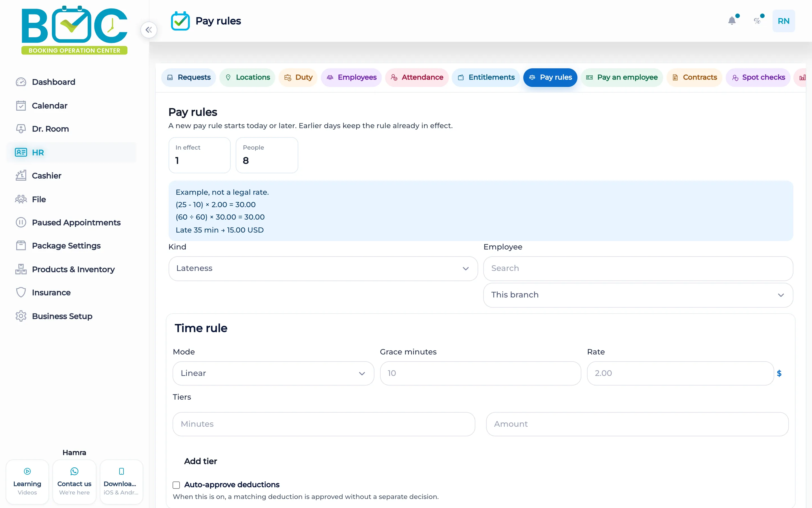Expand the This branch dropdown
The height and width of the screenshot is (508, 812).
(638, 295)
